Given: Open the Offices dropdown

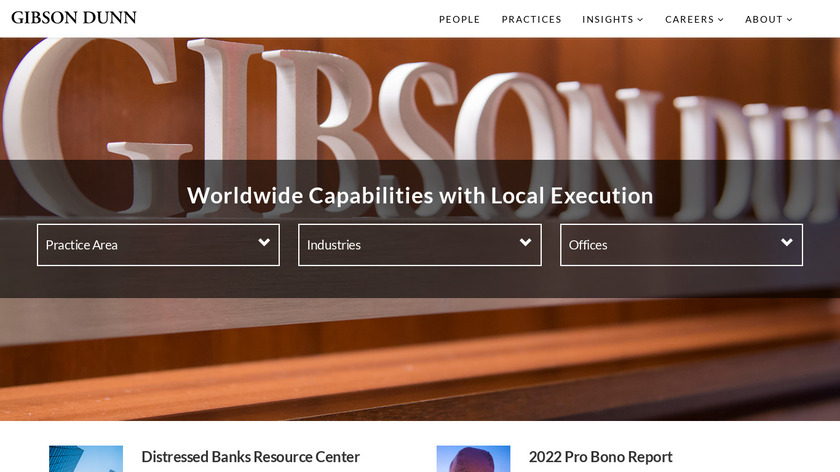Looking at the screenshot, I should (x=681, y=245).
